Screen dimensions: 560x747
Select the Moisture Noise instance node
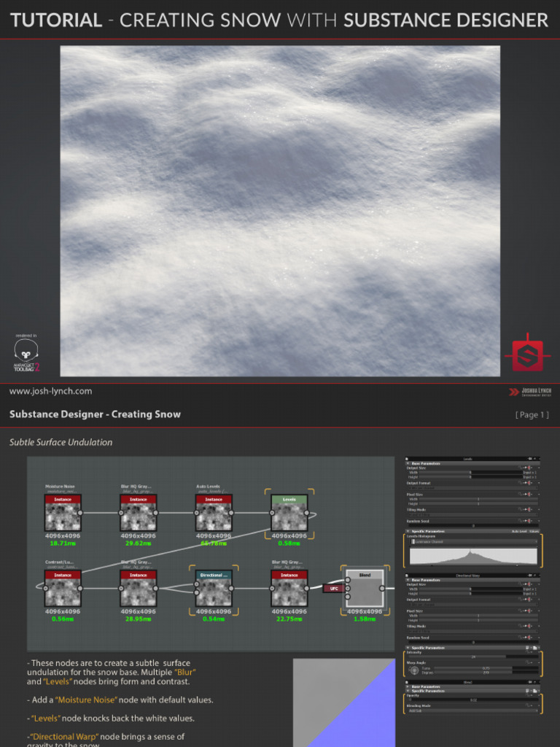tap(63, 513)
